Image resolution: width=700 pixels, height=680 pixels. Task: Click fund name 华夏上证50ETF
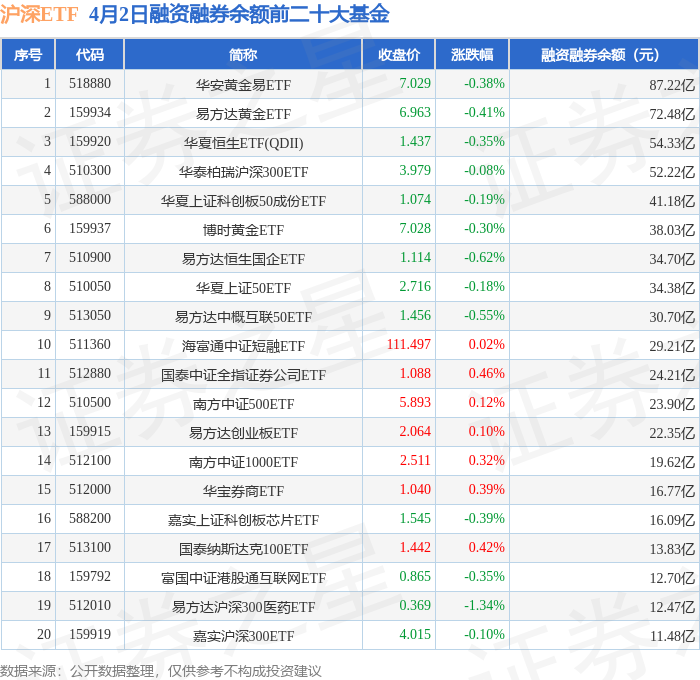(x=243, y=288)
